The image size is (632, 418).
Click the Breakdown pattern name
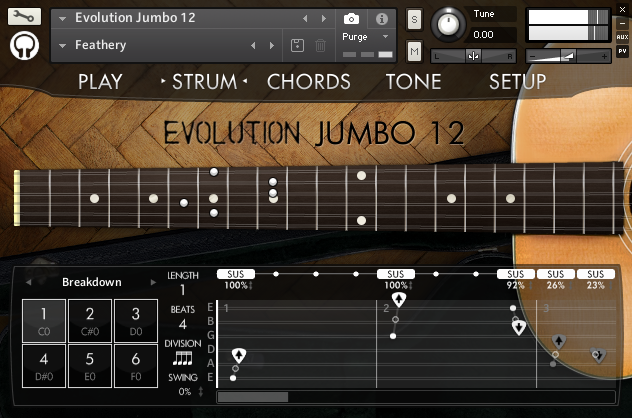click(x=91, y=282)
